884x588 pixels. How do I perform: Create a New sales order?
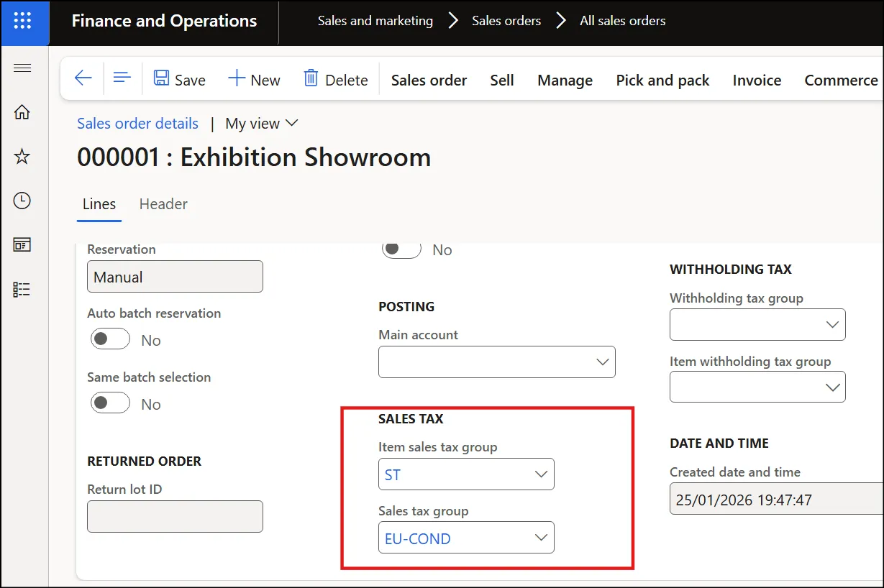pyautogui.click(x=254, y=80)
